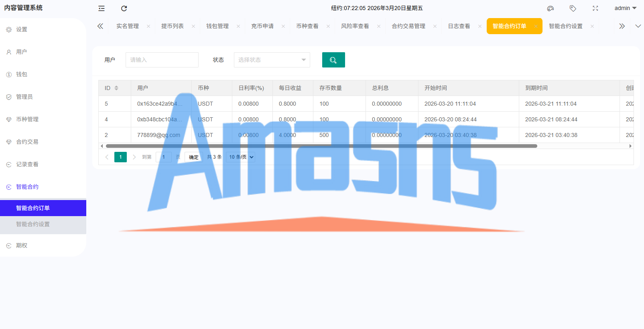Click the next page arrow
Viewport: 644px width, 329px height.
pyautogui.click(x=134, y=157)
